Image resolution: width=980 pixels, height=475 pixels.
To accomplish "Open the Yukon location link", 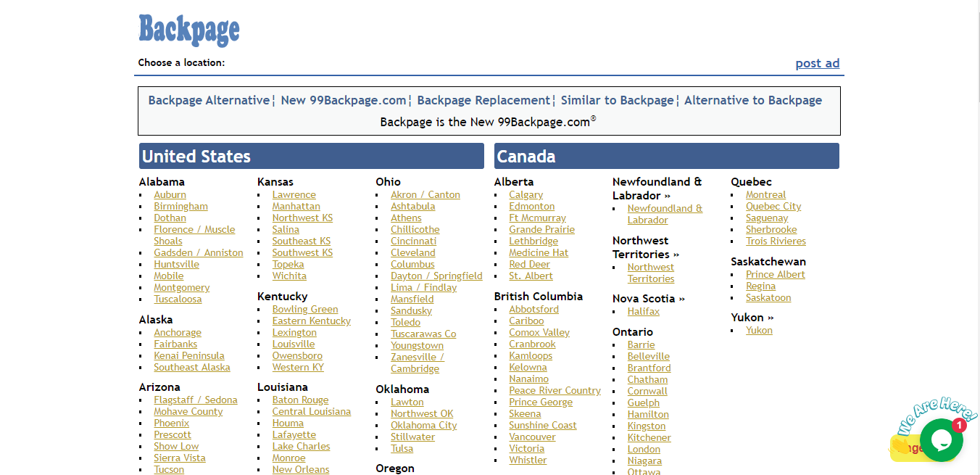I will (x=759, y=331).
